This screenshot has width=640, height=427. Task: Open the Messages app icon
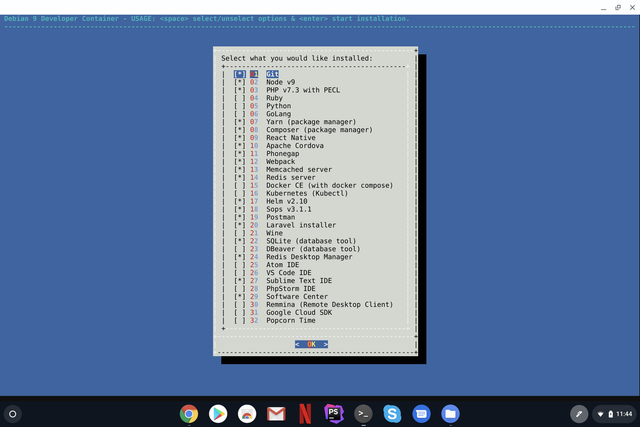click(x=421, y=414)
